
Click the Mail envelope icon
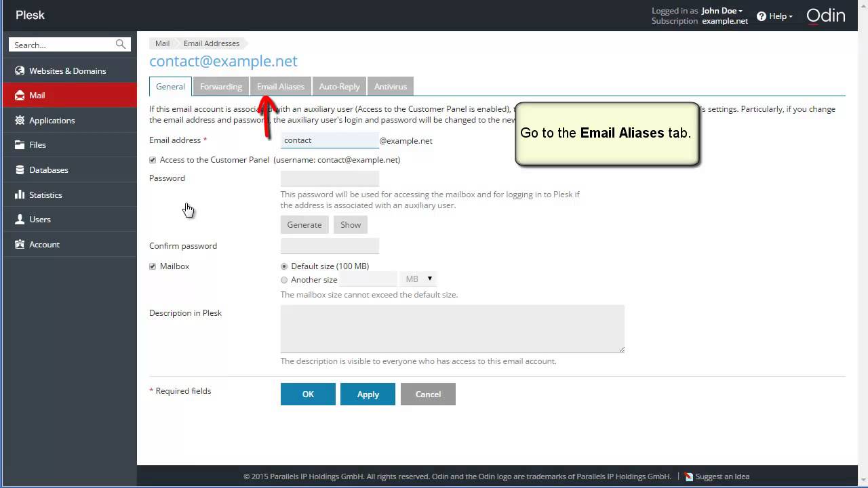(x=20, y=96)
